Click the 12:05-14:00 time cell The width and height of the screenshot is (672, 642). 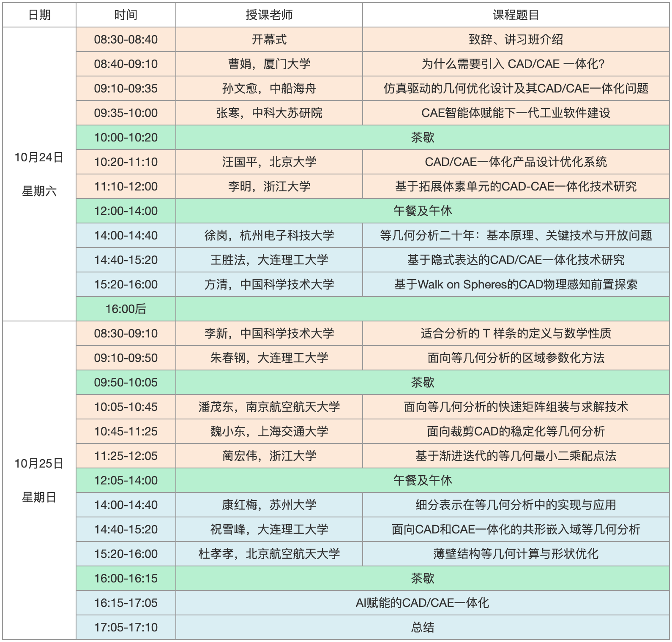pyautogui.click(x=126, y=480)
